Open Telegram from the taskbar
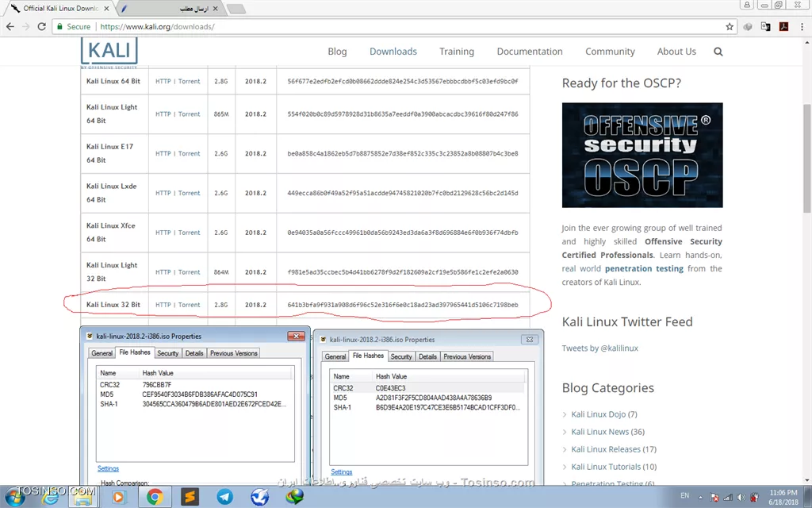The width and height of the screenshot is (812, 508). (224, 497)
